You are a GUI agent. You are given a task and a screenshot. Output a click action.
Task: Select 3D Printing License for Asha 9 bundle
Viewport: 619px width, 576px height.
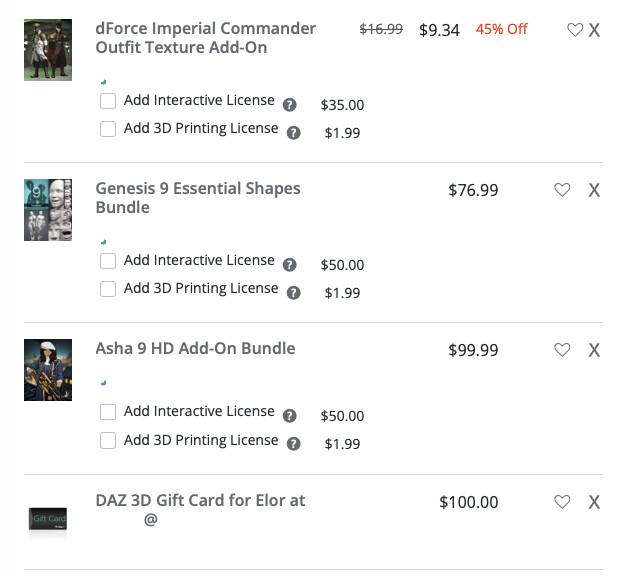pyautogui.click(x=108, y=440)
